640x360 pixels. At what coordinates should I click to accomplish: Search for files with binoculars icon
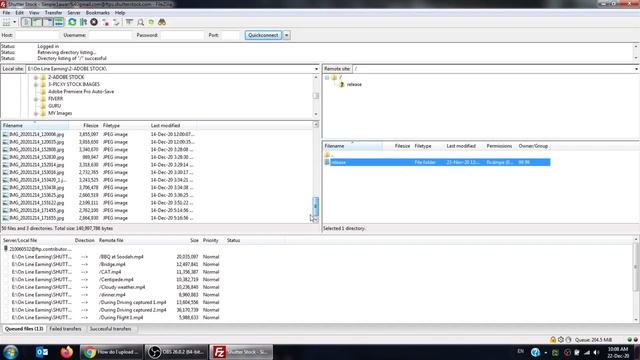[162, 22]
